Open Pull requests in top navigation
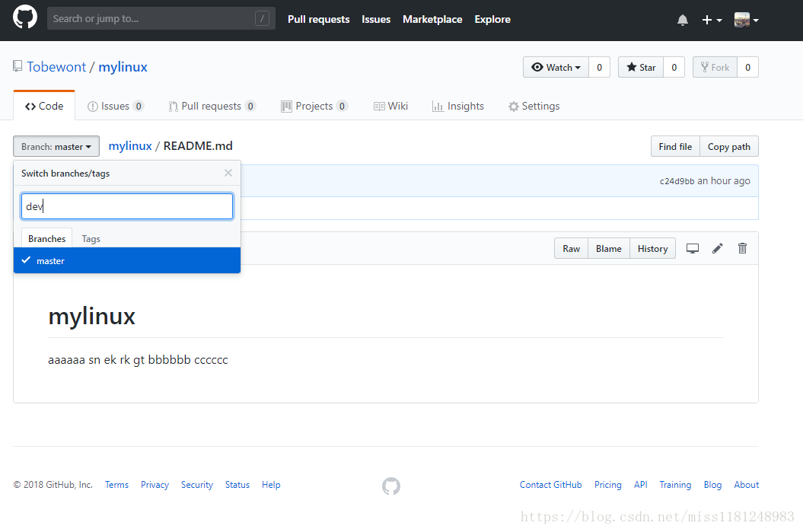The width and height of the screenshot is (803, 532). (319, 20)
